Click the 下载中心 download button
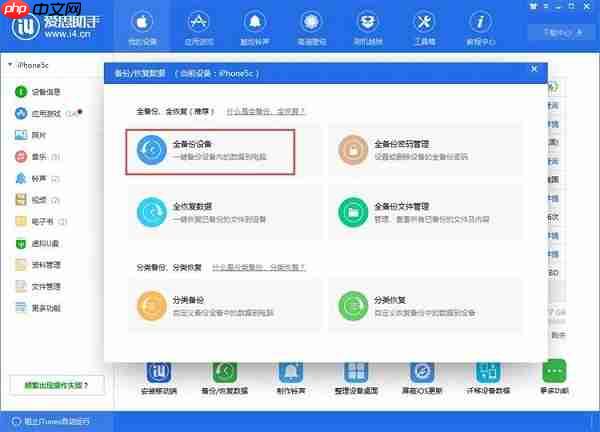600x432 pixels. point(562,33)
